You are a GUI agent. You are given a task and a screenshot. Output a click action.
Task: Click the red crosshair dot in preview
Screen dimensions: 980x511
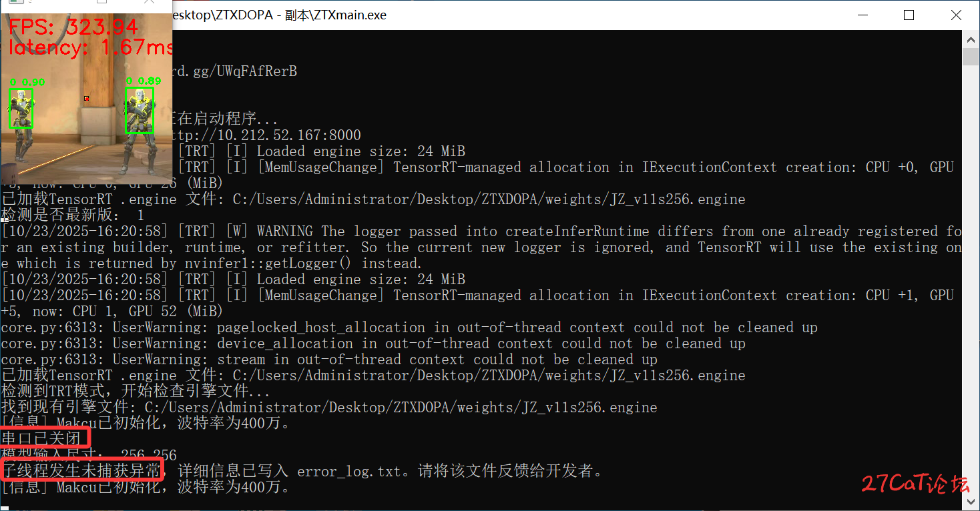click(86, 99)
